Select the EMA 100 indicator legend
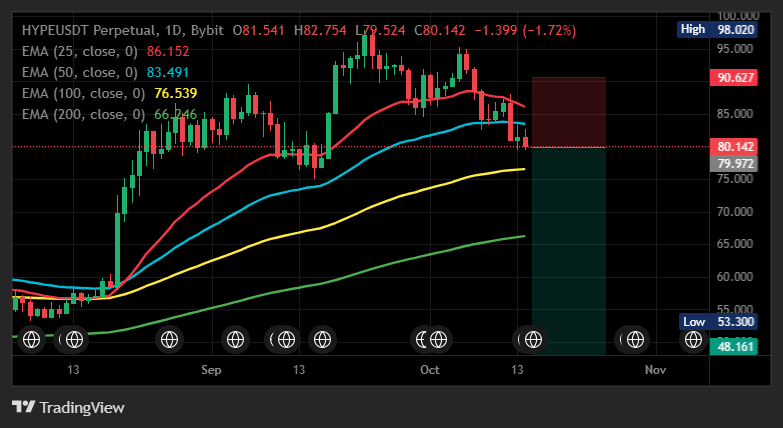783x428 pixels. tap(109, 93)
